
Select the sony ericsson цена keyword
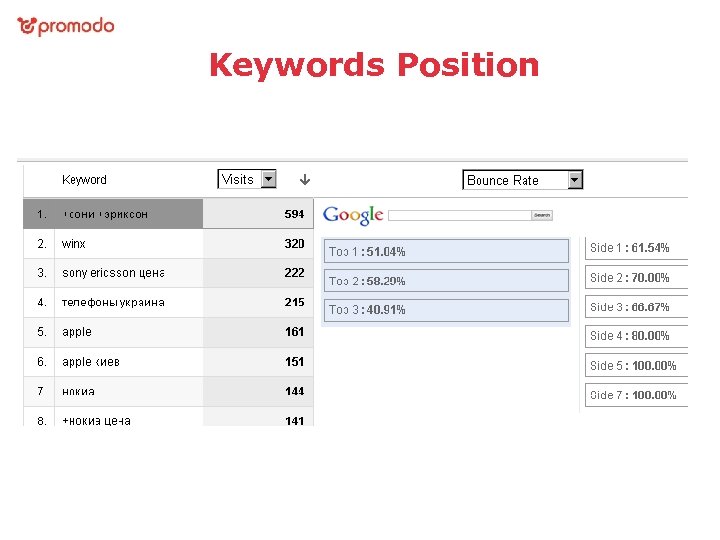click(x=113, y=273)
